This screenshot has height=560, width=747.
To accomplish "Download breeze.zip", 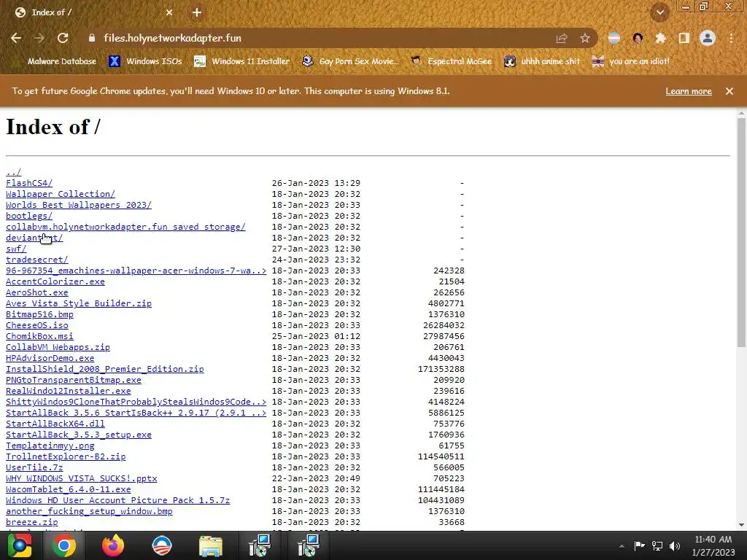I will click(32, 522).
